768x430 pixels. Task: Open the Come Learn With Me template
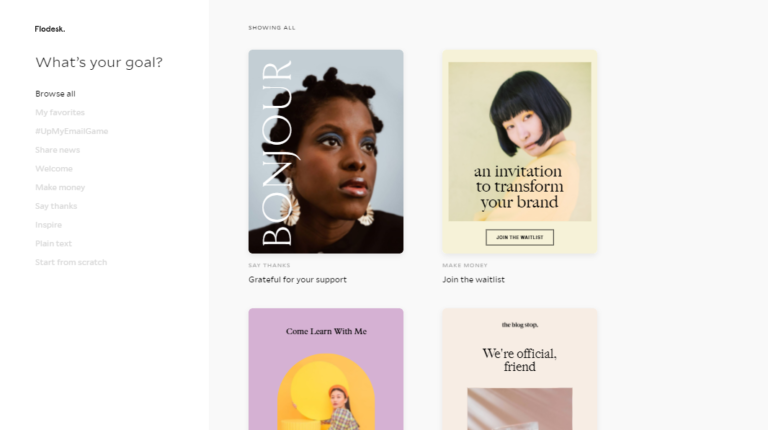(326, 369)
